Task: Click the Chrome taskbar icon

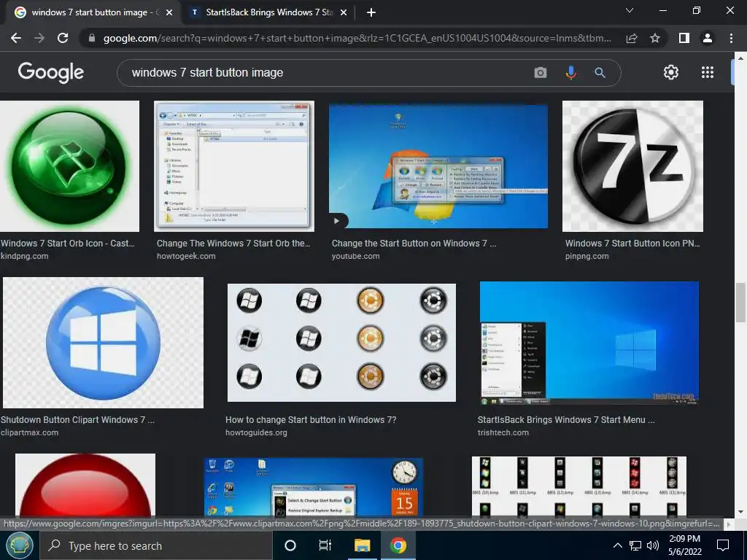Action: click(x=398, y=545)
